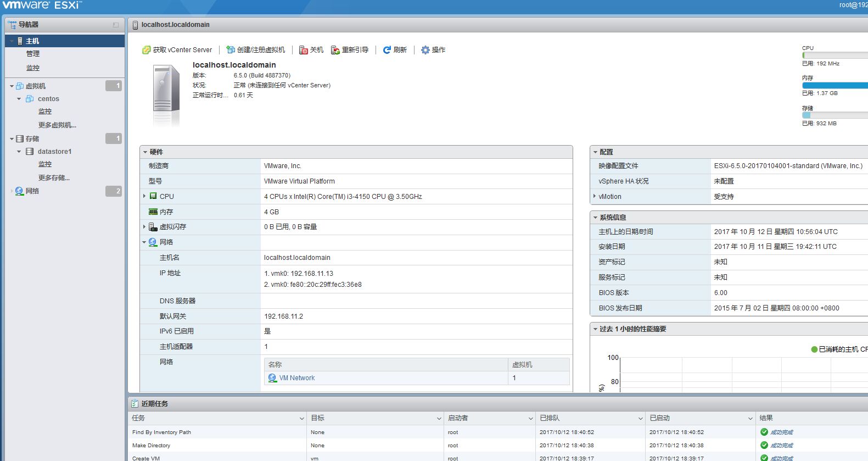Click More VMs link in navigator
The image size is (868, 461).
[57, 125]
